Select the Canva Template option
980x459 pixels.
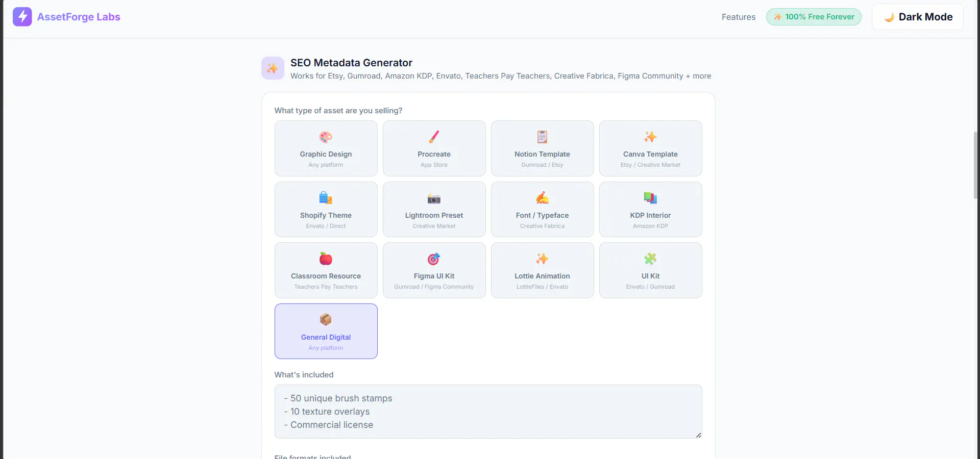click(x=651, y=148)
